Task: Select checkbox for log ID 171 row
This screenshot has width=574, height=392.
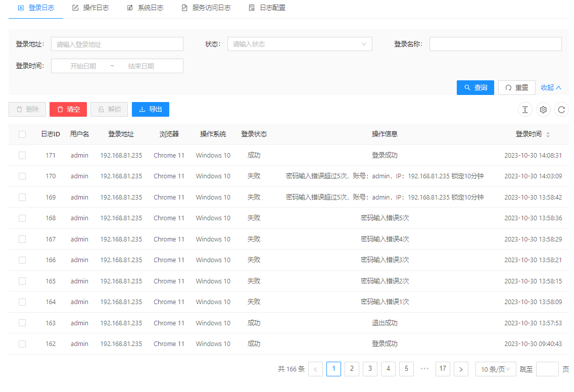Action: (x=22, y=156)
